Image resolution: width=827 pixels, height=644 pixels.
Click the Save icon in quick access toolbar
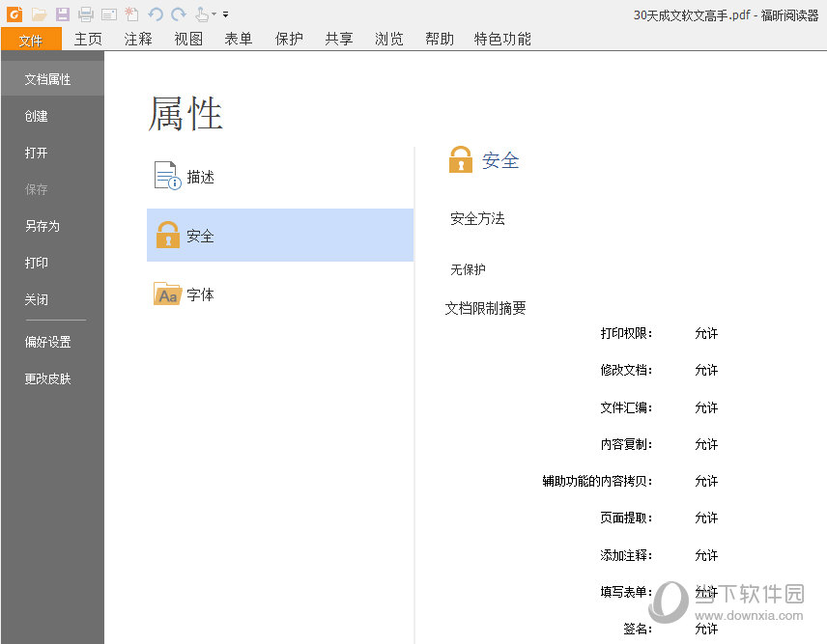pos(62,14)
